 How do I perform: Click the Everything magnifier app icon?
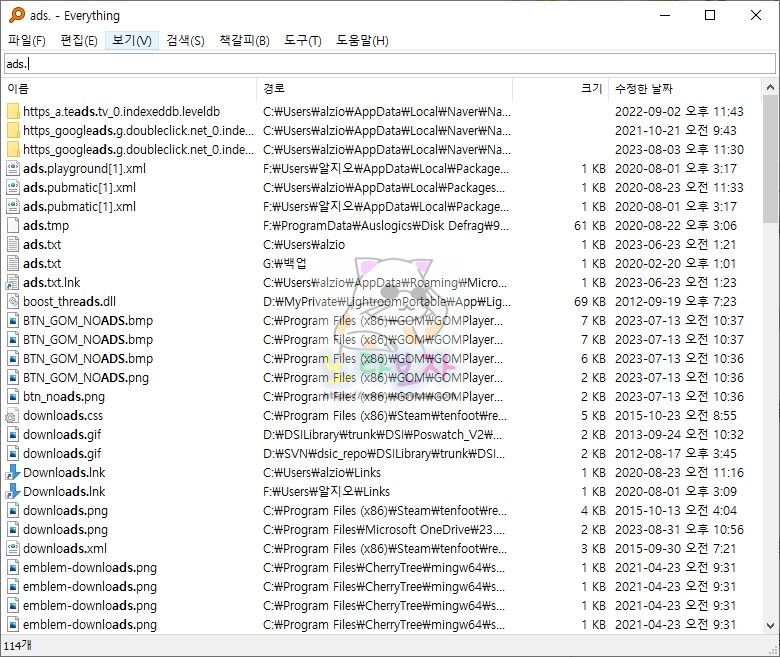(16, 15)
